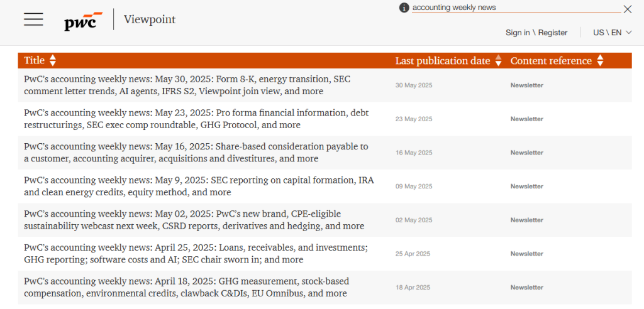
Task: Click the Sign in link
Action: tap(517, 33)
